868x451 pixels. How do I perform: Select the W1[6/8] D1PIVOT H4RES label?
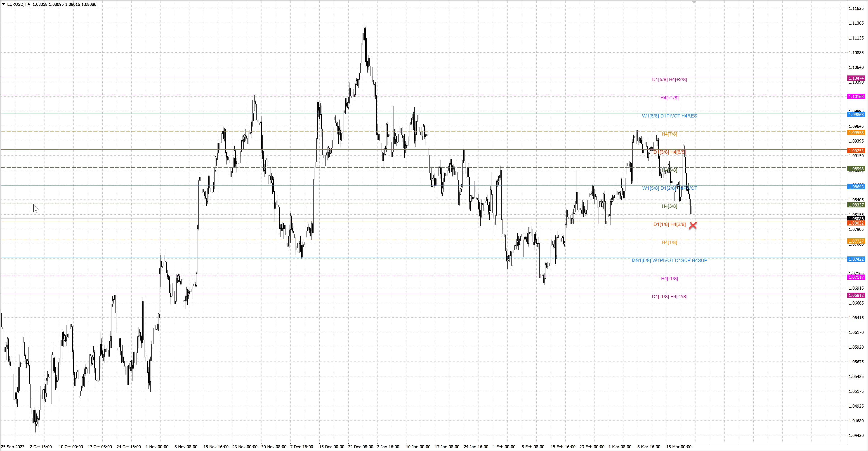tap(669, 116)
